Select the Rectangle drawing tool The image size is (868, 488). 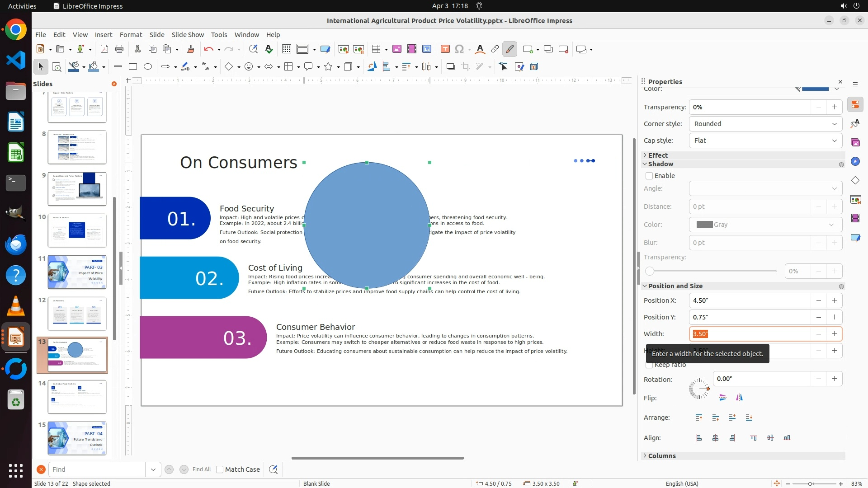click(x=133, y=67)
